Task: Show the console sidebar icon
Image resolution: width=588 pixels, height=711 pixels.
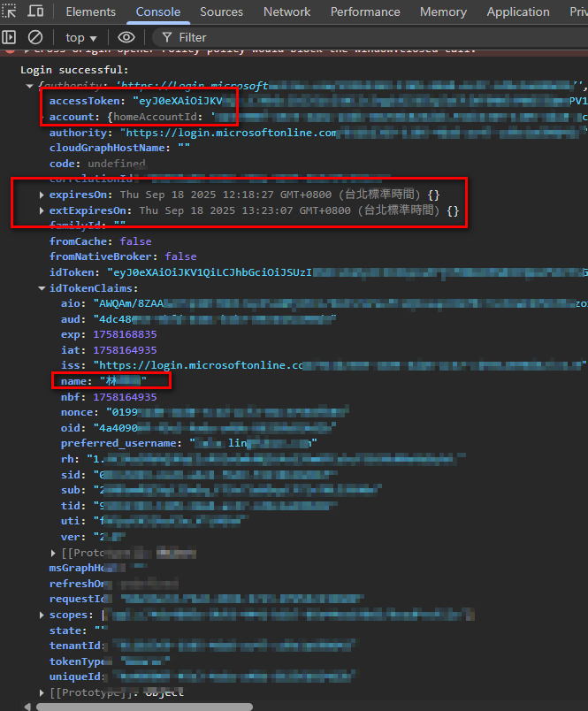Action: click(9, 37)
